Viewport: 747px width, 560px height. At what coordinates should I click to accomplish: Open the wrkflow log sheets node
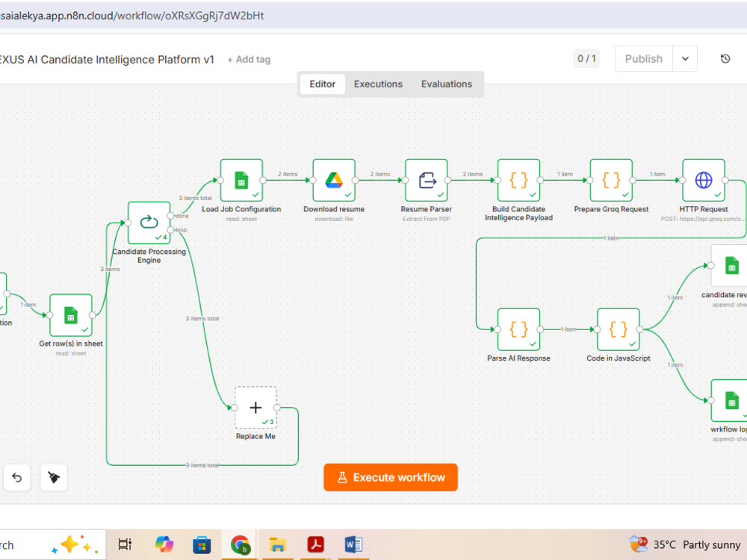[x=729, y=400]
